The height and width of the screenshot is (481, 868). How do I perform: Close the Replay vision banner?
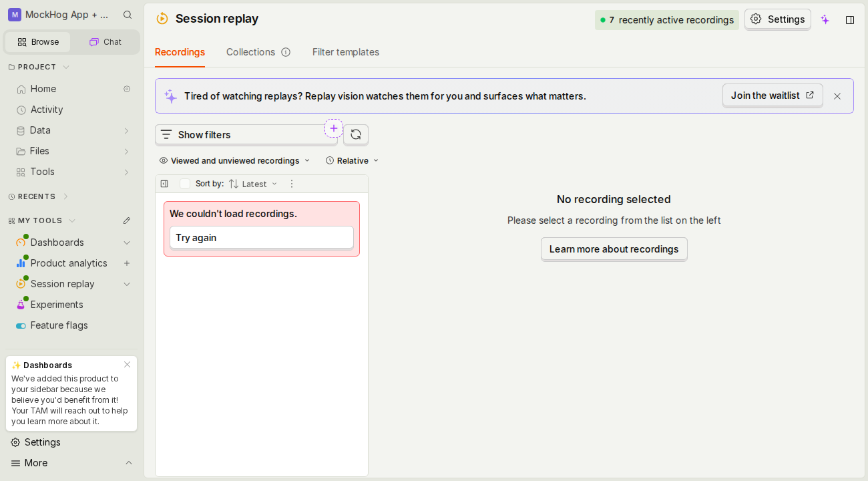pos(837,96)
